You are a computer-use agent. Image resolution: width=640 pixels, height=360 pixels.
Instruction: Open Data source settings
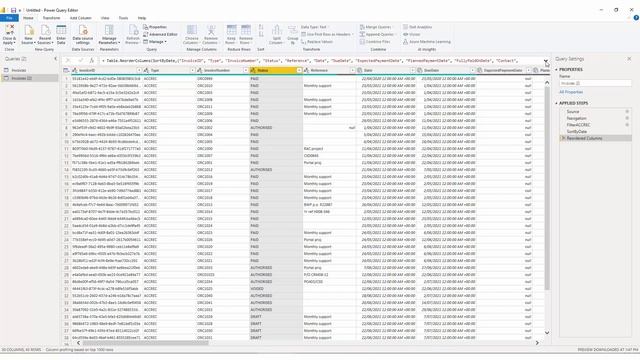point(83,34)
